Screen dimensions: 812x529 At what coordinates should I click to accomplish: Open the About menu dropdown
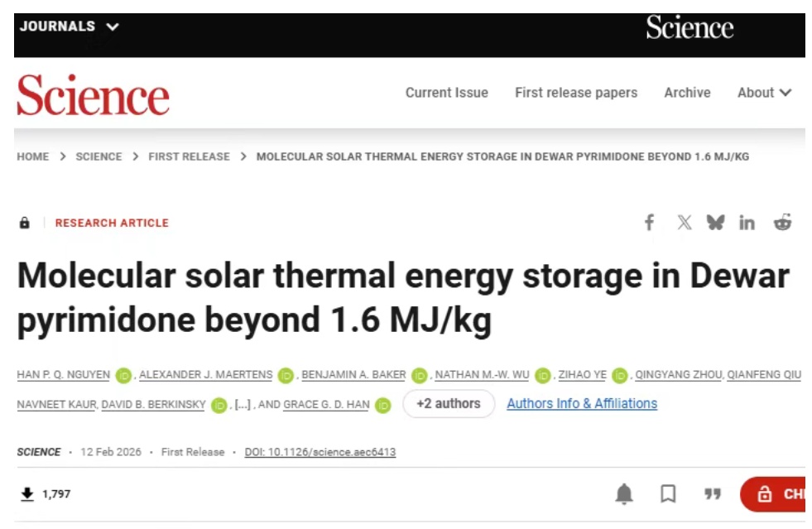click(764, 93)
